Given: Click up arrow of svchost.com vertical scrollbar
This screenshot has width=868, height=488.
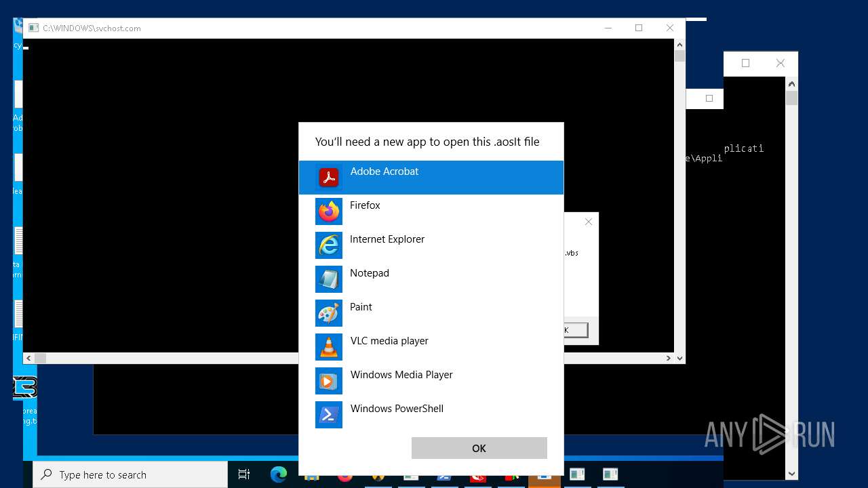Looking at the screenshot, I should click(x=679, y=45).
